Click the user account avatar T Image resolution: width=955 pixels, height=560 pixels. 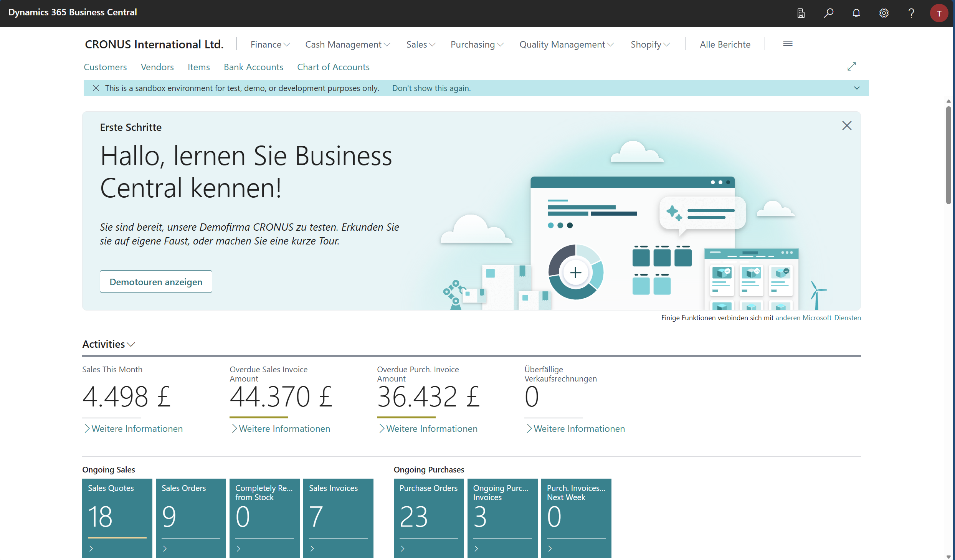point(939,13)
